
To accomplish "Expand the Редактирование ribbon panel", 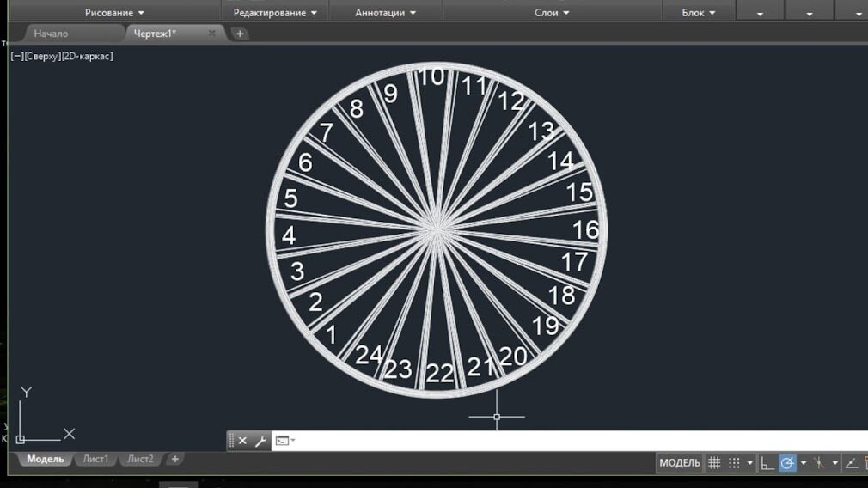I will [275, 13].
